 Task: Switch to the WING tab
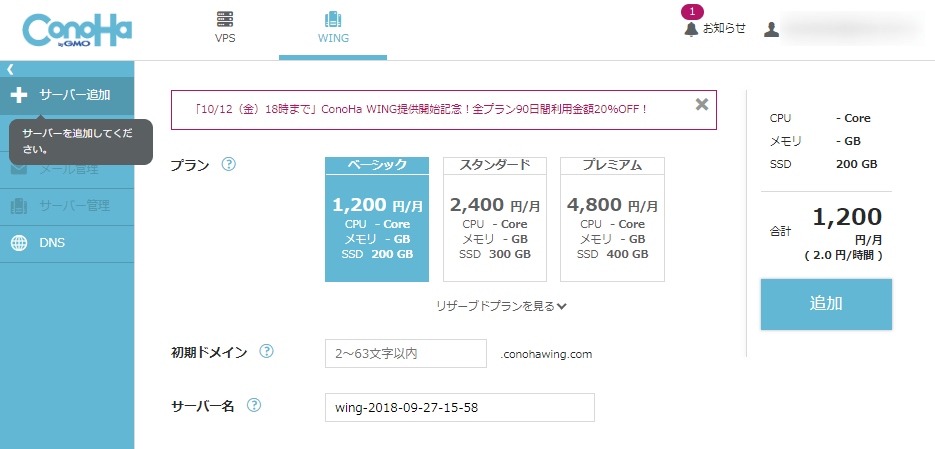click(333, 28)
